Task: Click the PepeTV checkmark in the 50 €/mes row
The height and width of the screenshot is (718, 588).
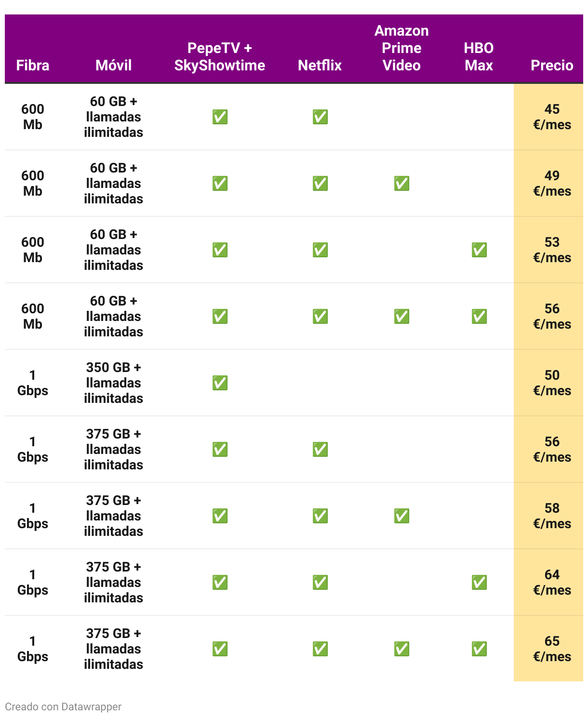Action: pyautogui.click(x=220, y=383)
